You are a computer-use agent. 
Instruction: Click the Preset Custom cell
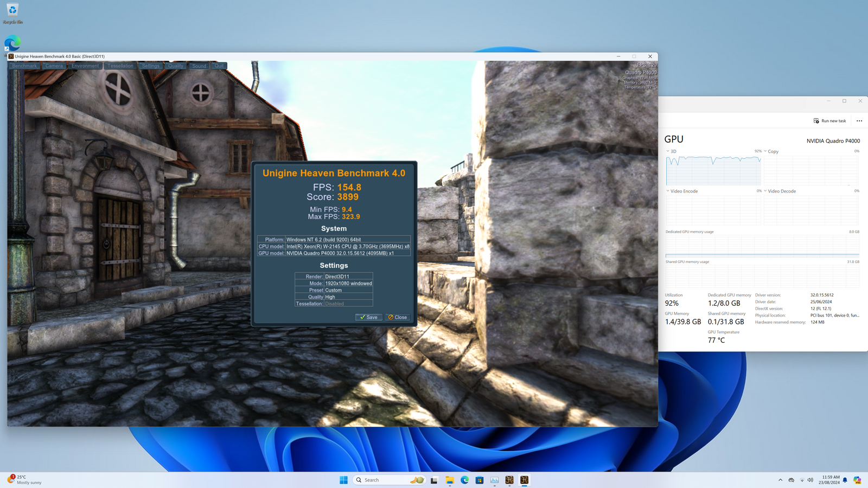pyautogui.click(x=348, y=290)
